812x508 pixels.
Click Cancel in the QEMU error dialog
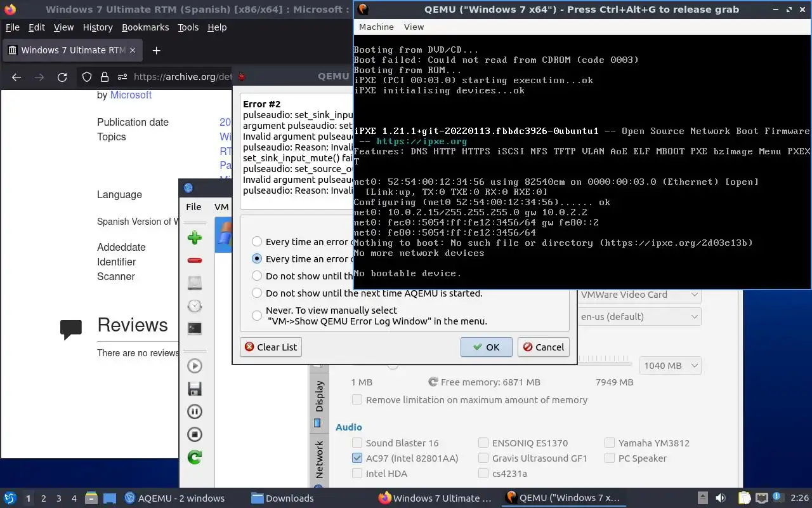(543, 347)
